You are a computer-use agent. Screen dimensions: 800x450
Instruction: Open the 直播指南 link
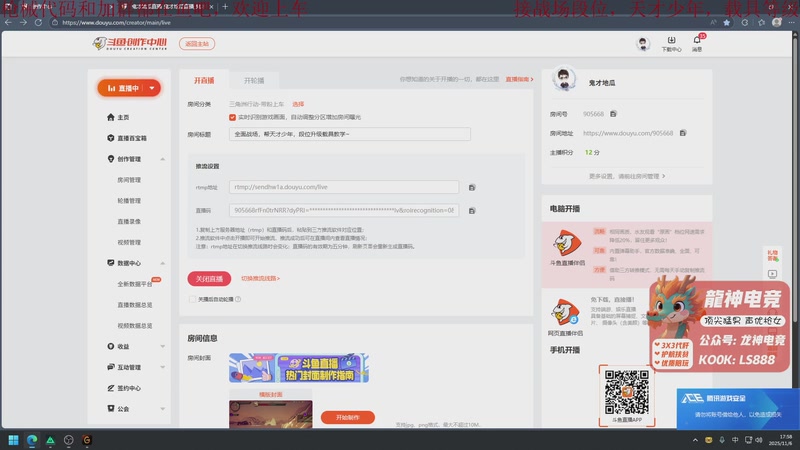(x=519, y=79)
